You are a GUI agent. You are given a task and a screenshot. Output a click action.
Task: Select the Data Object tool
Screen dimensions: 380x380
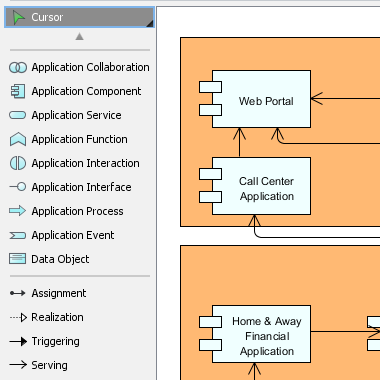[x=79, y=259]
